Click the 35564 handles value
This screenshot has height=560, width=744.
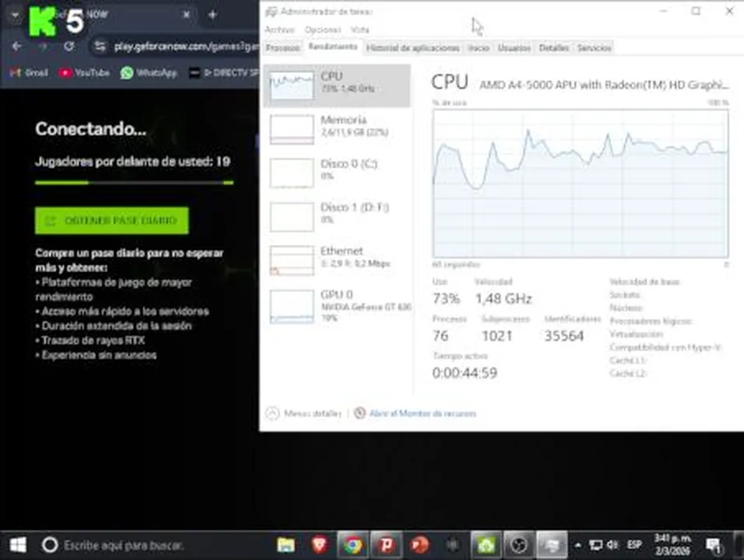click(564, 335)
